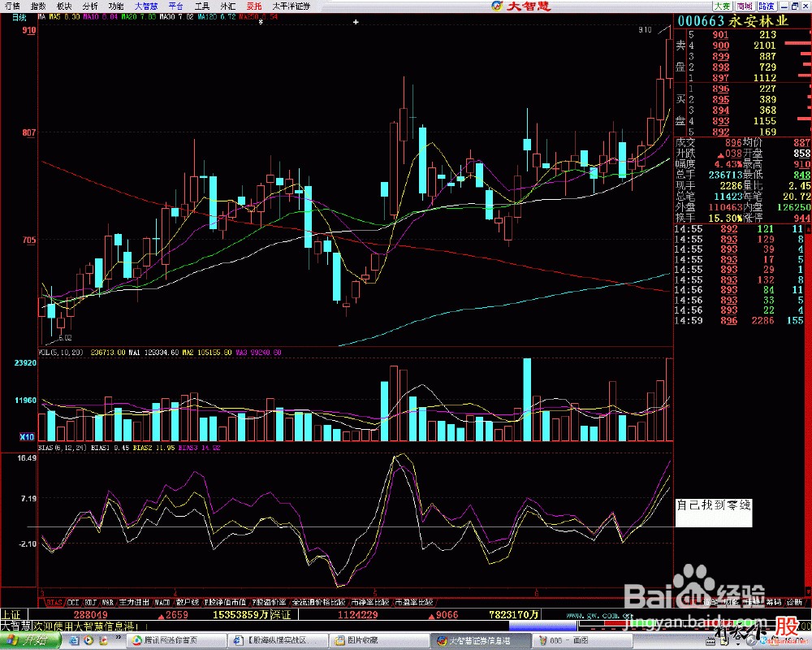Select the 全流通价格比较 tab
812x650 pixels.
(319, 602)
